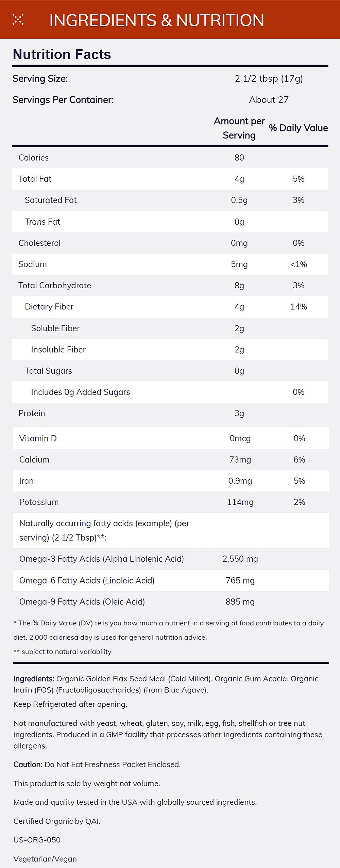Select the Serving Size label
Screen dimensions: 340x868
[x=40, y=79]
